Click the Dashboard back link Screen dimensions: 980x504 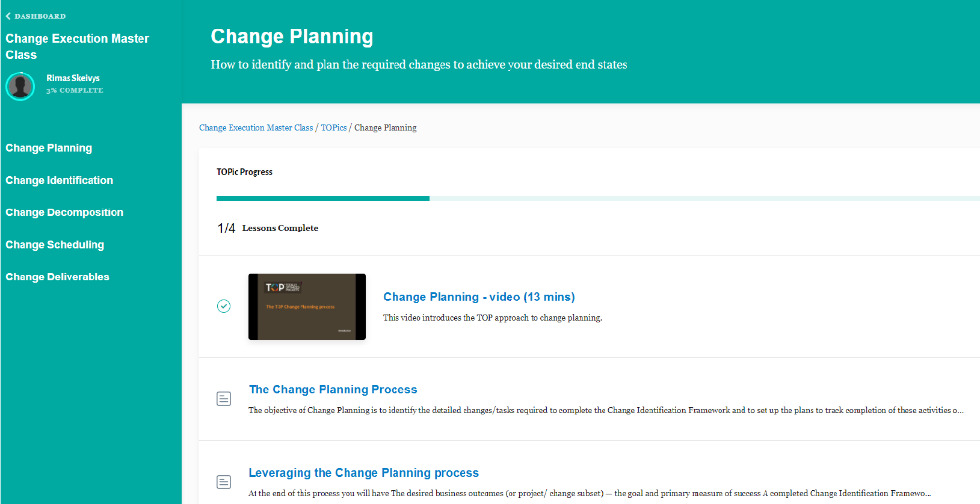[40, 16]
